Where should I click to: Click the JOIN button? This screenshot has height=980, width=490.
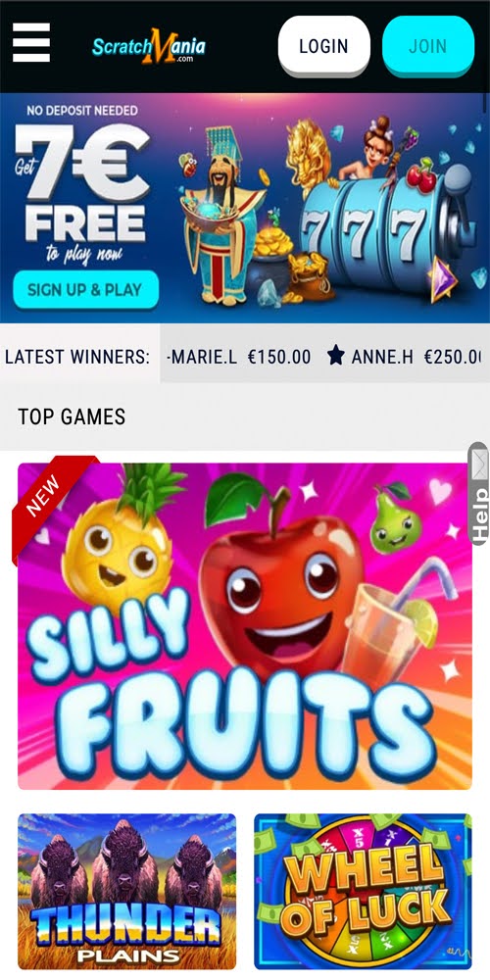pyautogui.click(x=428, y=46)
